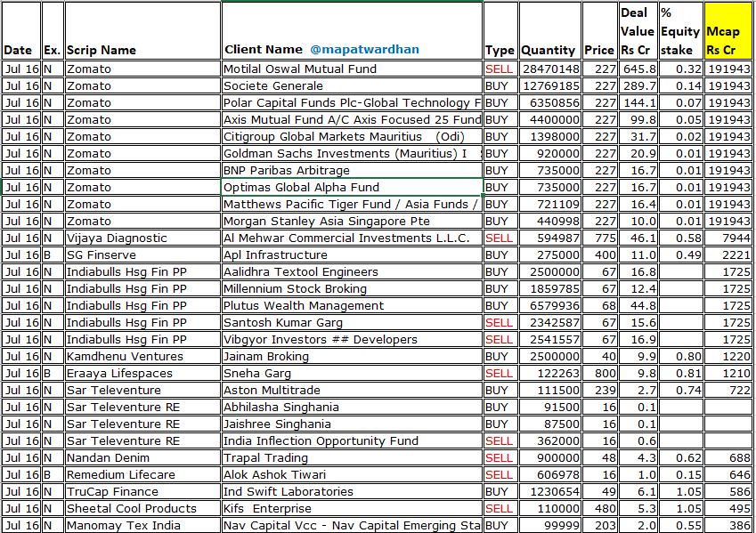This screenshot has height=533, width=756.
Task: Click the TruCap Finance scrip cell
Action: point(142,491)
